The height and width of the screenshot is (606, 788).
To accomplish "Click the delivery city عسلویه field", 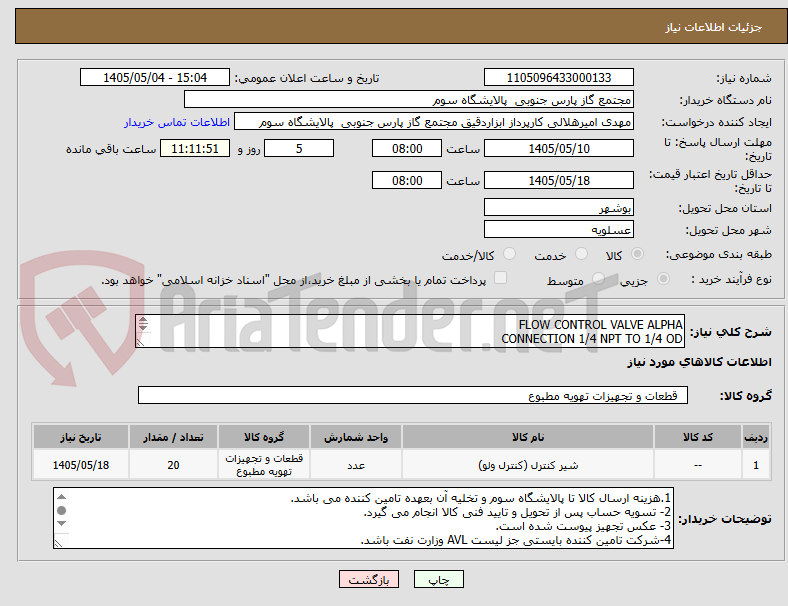I will click(559, 230).
